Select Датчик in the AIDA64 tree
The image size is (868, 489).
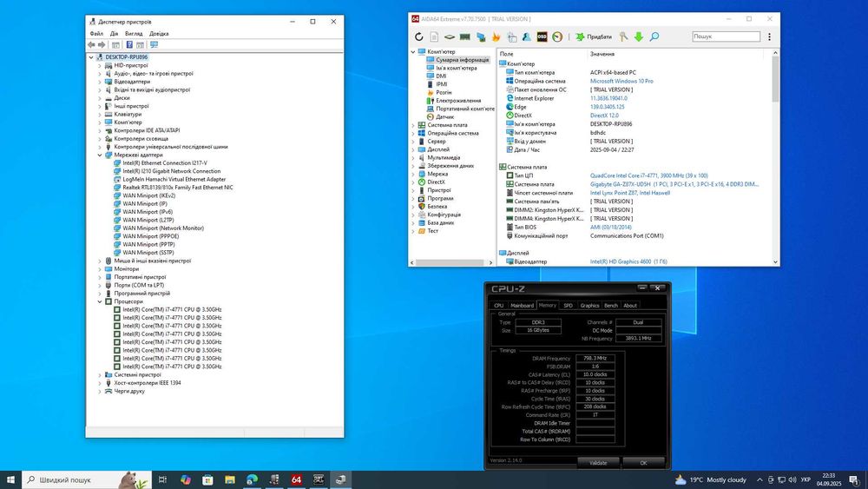444,117
